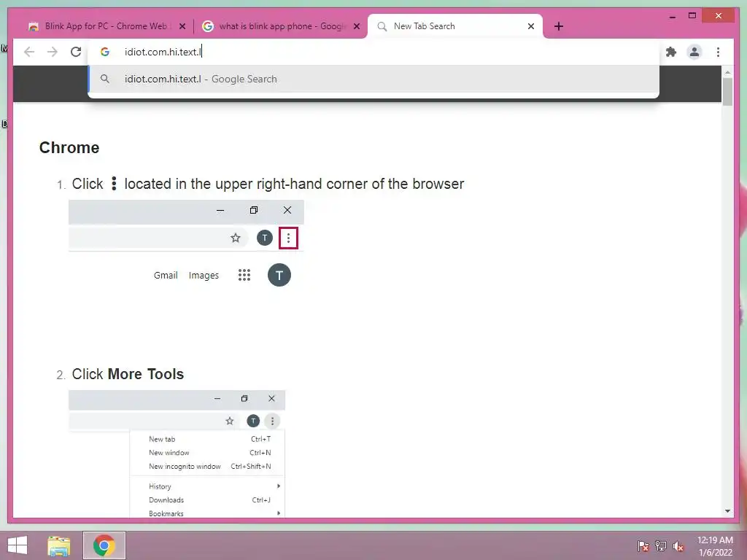Viewport: 747px width, 560px height.
Task: Minimize the Chrome window
Action: coord(672,17)
